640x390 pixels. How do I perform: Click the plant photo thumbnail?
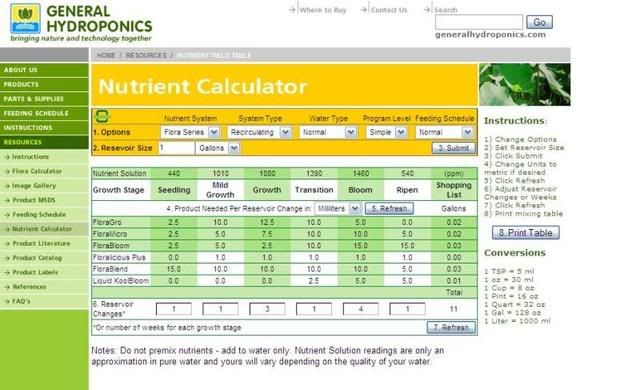(x=525, y=84)
